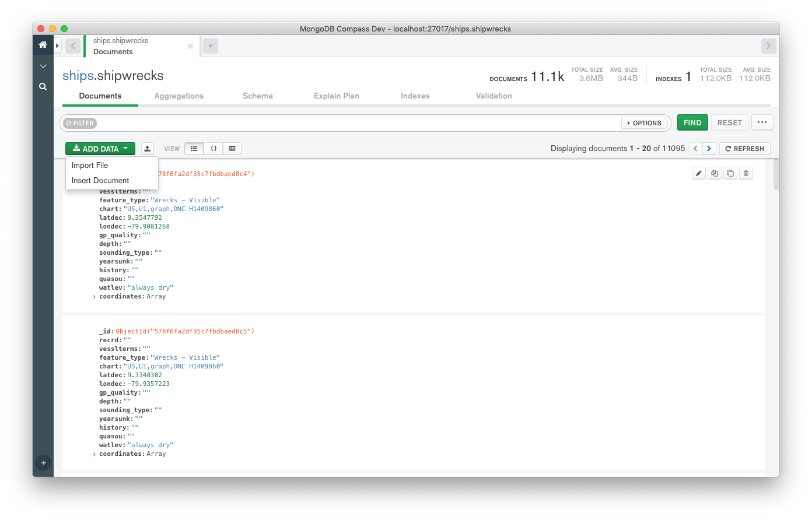
Task: Go to next page of documents
Action: point(709,149)
